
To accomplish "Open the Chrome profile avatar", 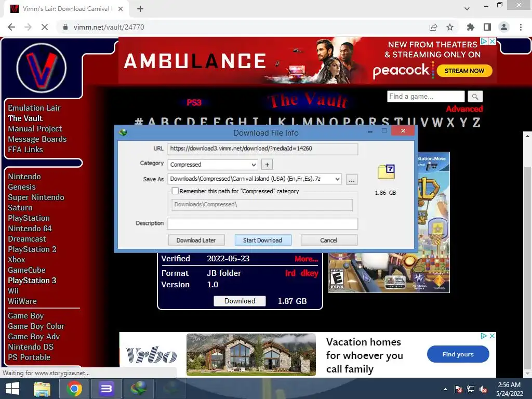I will 504,27.
